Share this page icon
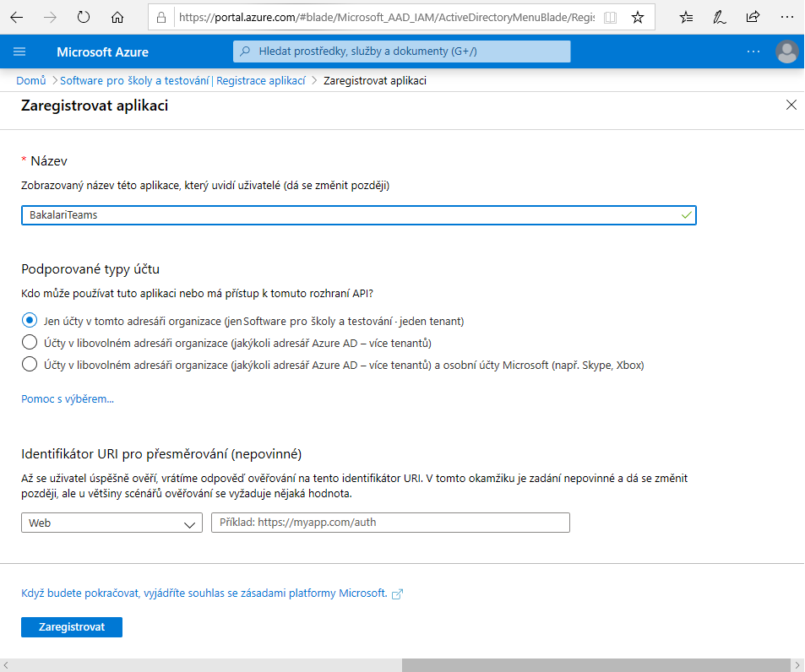This screenshot has height=672, width=805. (753, 18)
